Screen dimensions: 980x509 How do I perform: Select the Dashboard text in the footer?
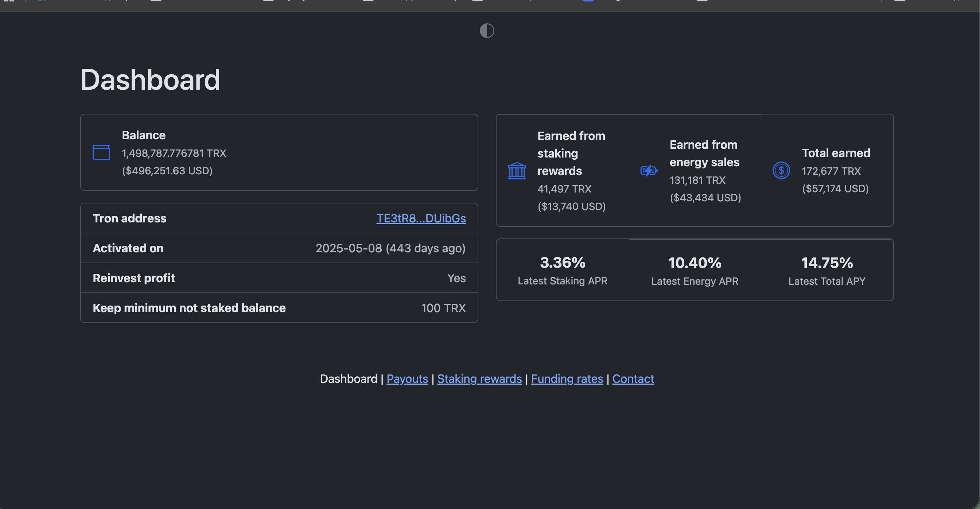(x=349, y=379)
